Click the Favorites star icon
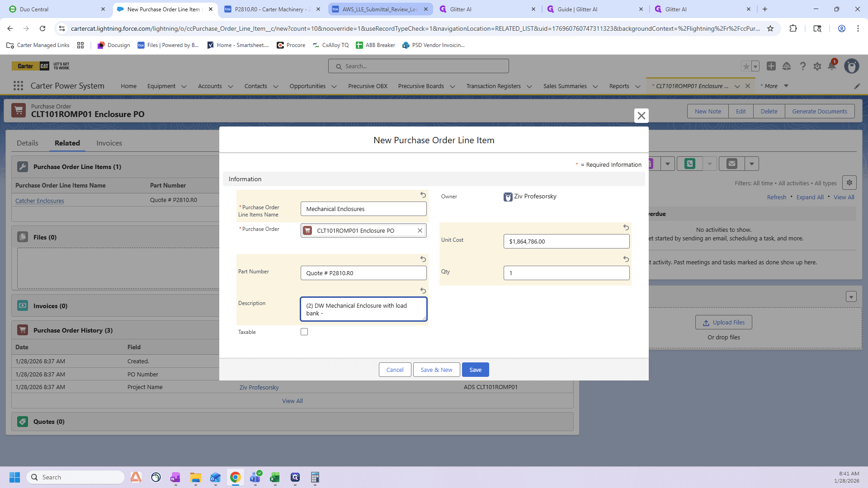 tap(746, 66)
